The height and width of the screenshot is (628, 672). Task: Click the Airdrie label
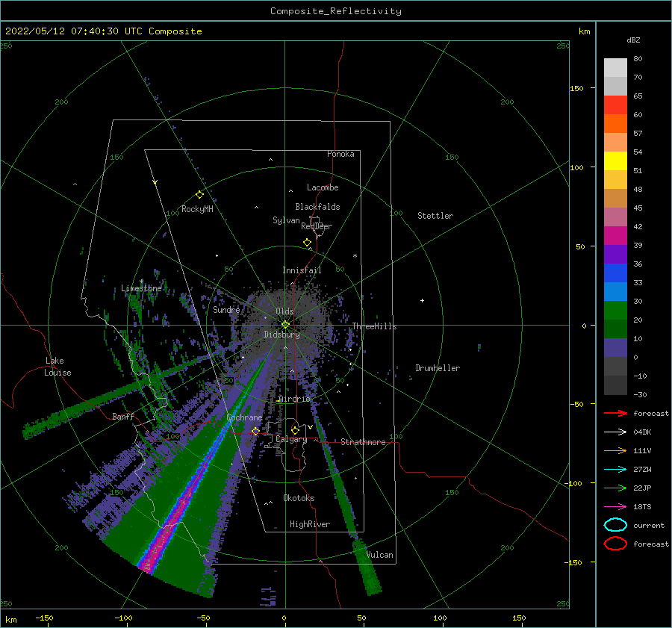[x=294, y=399]
